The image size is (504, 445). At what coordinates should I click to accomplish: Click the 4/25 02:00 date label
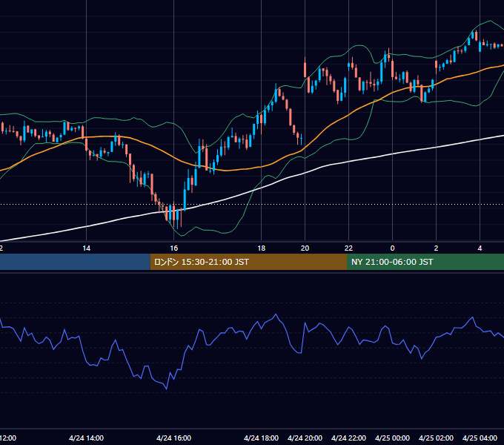[436, 438]
